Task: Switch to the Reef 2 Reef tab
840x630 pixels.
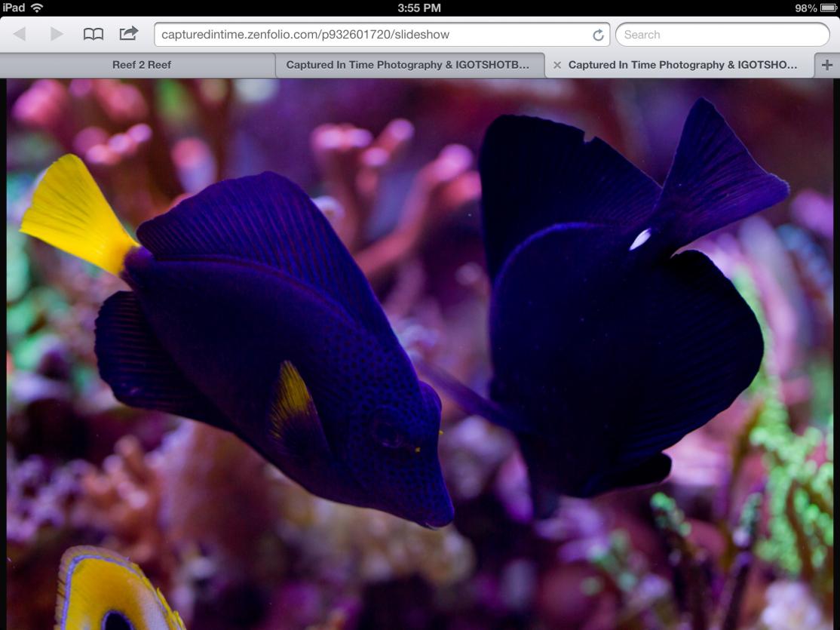Action: [138, 65]
